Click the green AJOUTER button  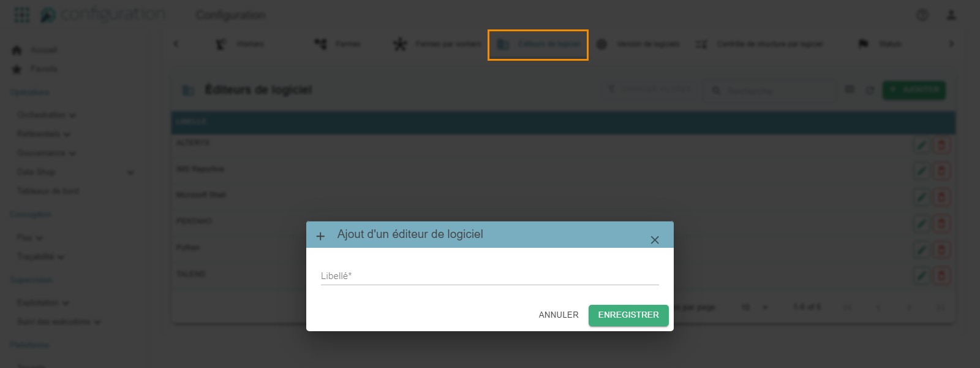tap(914, 90)
